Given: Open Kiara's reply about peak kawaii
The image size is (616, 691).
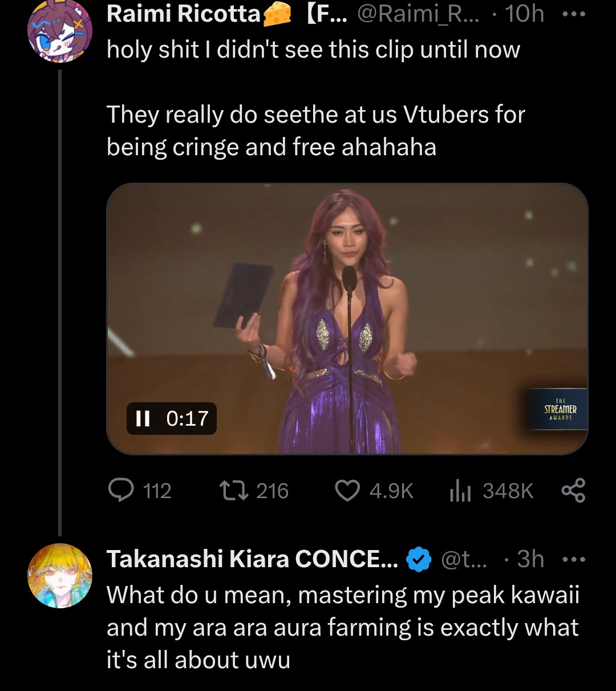Looking at the screenshot, I should point(342,628).
